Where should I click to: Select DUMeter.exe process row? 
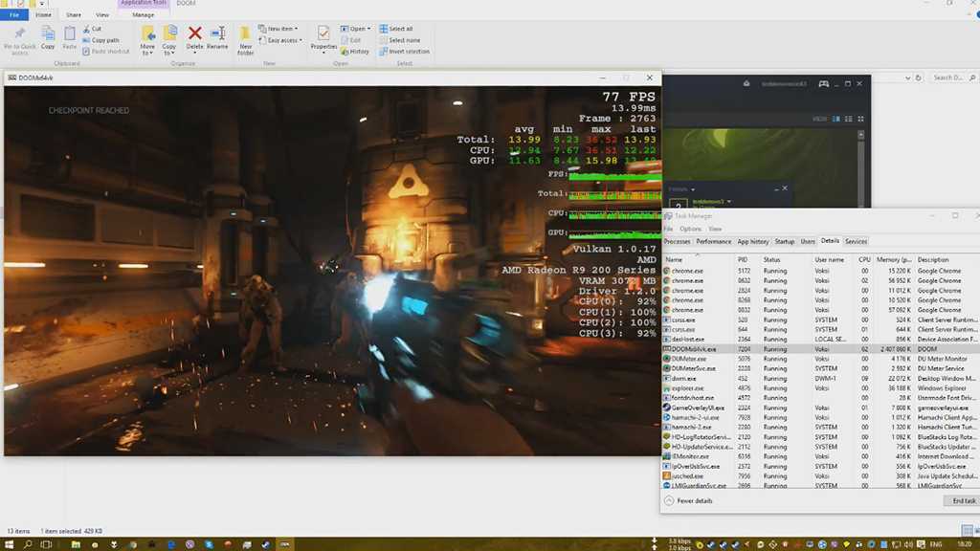pyautogui.click(x=820, y=360)
